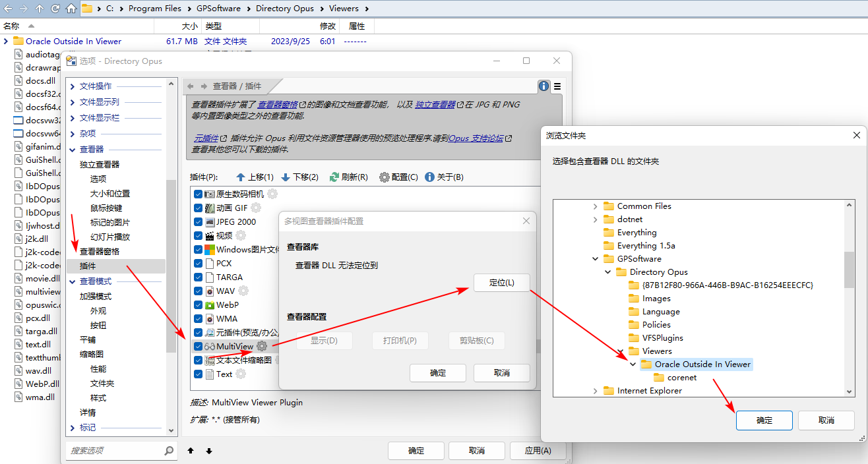Select the Windows图片文件 plugin logo icon
The height and width of the screenshot is (464, 868).
pyautogui.click(x=210, y=250)
